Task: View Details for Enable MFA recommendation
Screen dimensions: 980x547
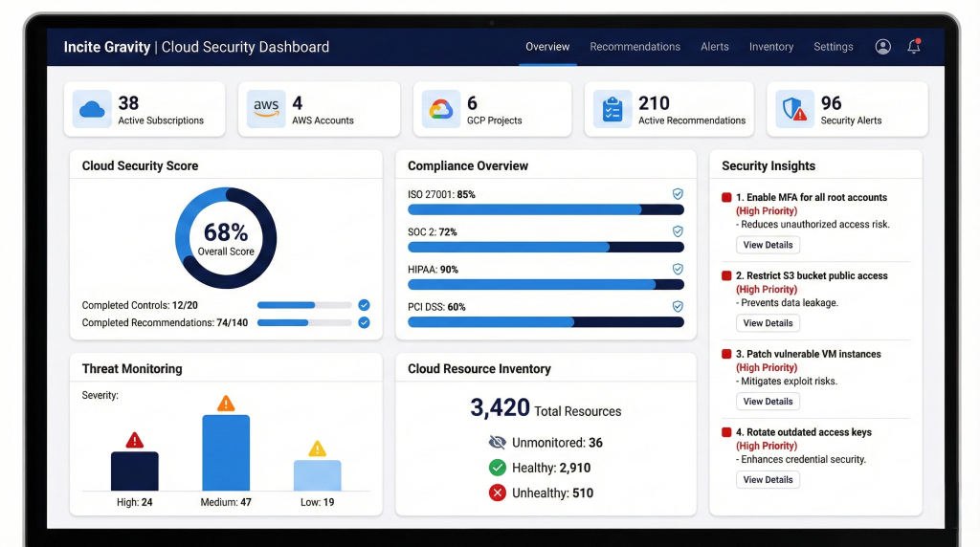Action: tap(768, 245)
